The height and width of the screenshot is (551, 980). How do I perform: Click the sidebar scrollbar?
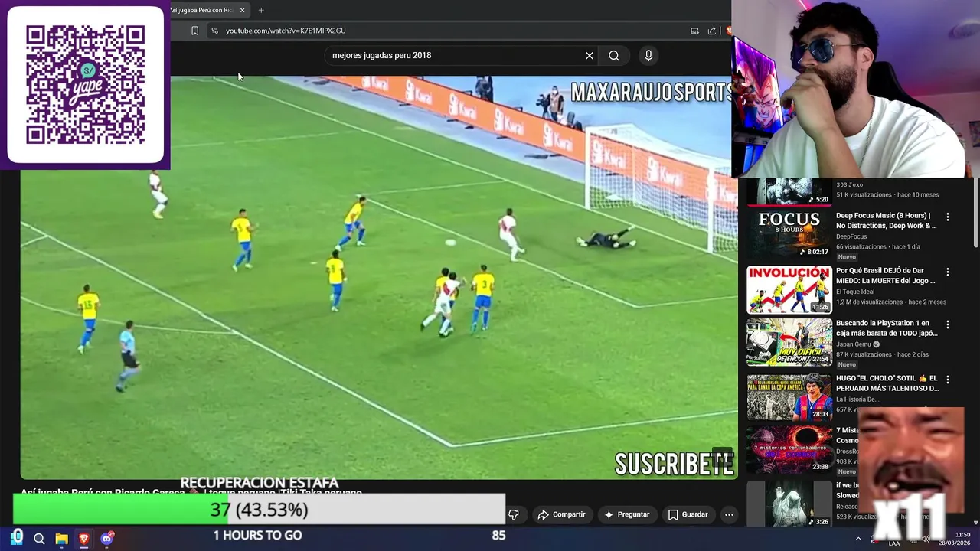tap(975, 213)
